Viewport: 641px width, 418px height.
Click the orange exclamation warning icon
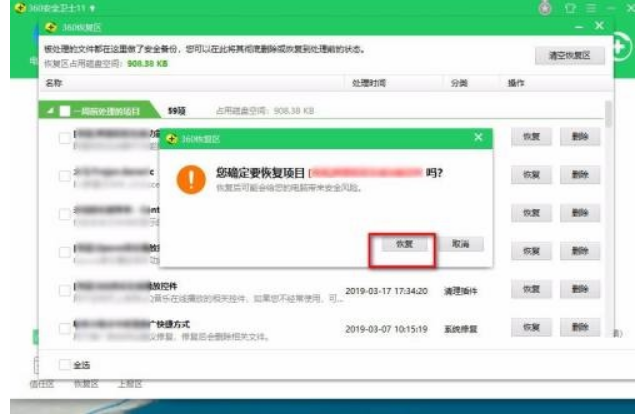click(191, 179)
